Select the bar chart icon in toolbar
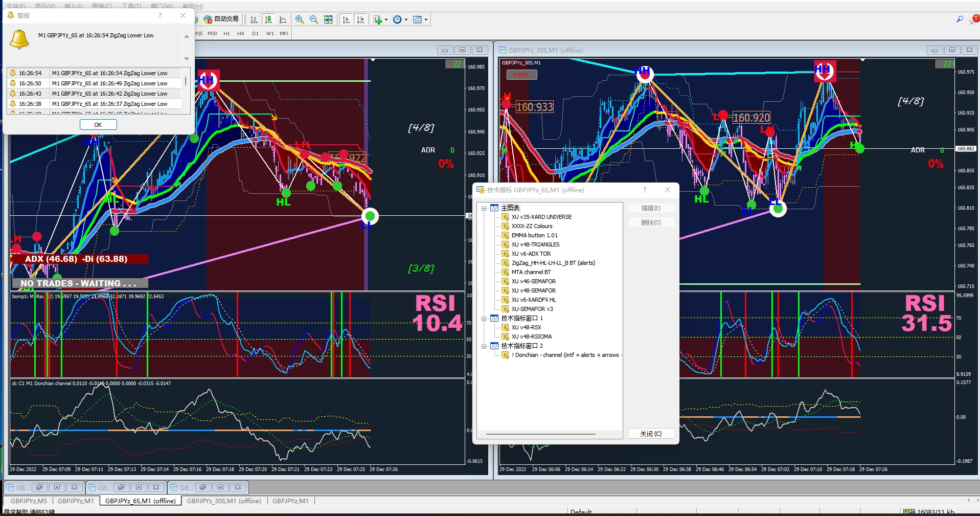Viewport: 980px width, 516px height. point(254,19)
